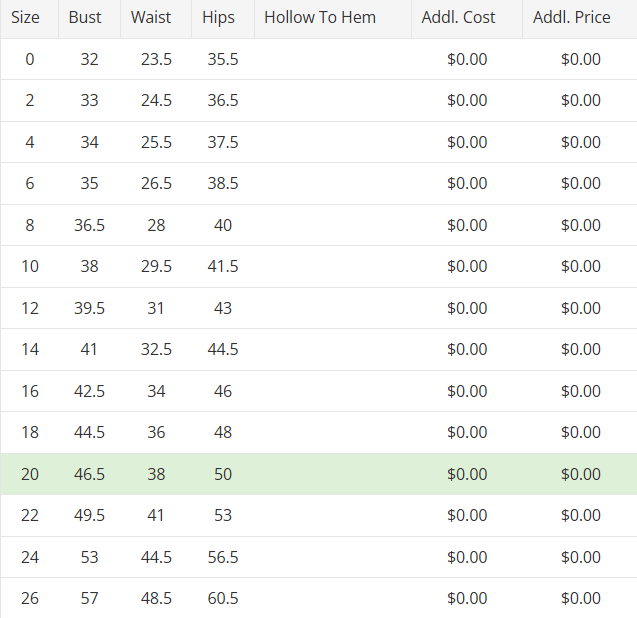Screen dimensions: 637x618
Task: Click the Bust column header
Action: pyautogui.click(x=85, y=18)
